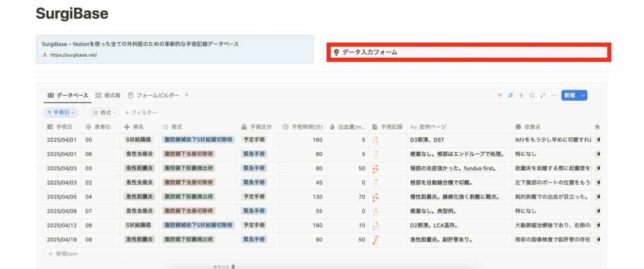Open フォームビルダー tab
Viewport: 644px width, 269px height.
[x=153, y=95]
